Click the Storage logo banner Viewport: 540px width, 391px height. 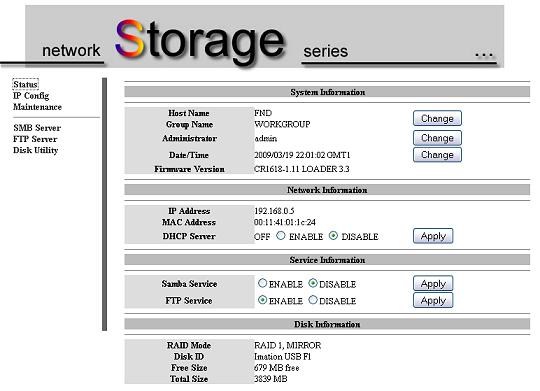(264, 37)
